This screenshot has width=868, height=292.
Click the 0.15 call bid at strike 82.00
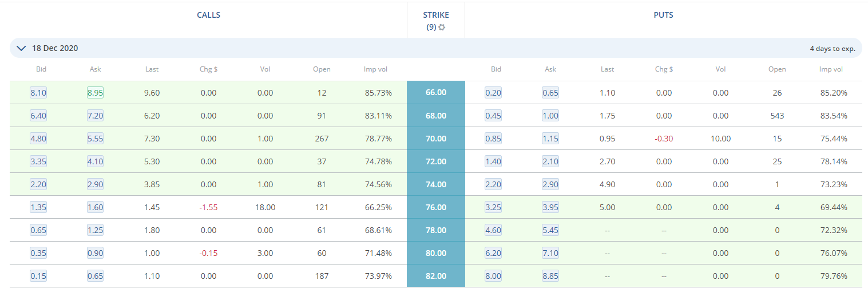pos(38,276)
